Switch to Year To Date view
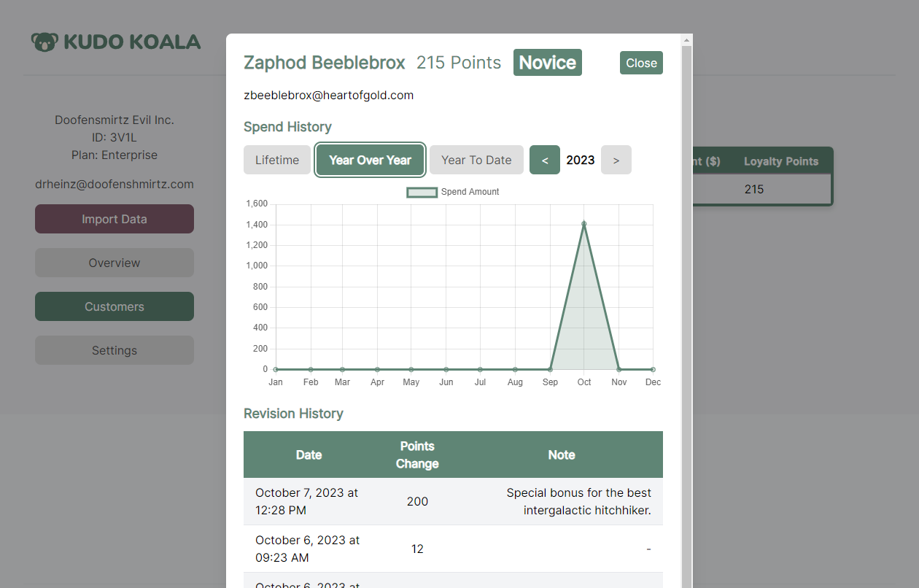This screenshot has height=588, width=919. (476, 160)
